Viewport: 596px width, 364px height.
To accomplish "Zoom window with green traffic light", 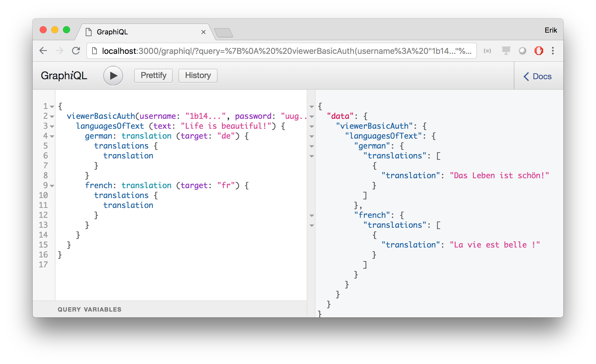I will pyautogui.click(x=66, y=30).
